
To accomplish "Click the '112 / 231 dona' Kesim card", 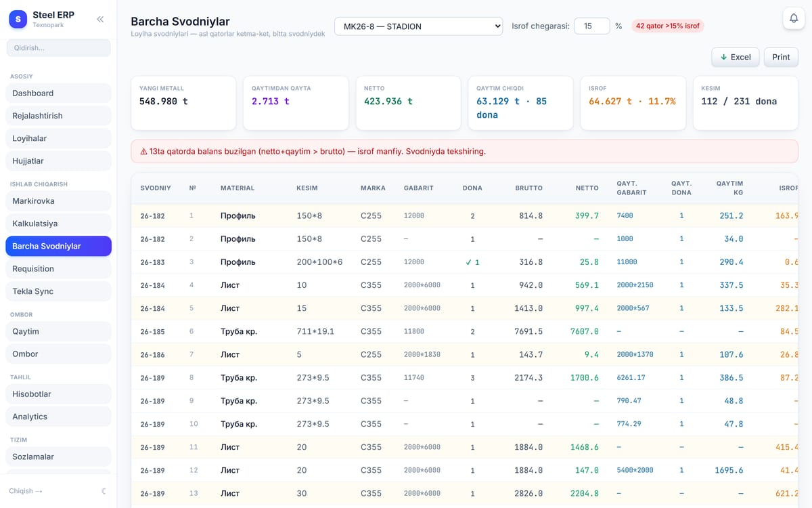I will pos(746,103).
